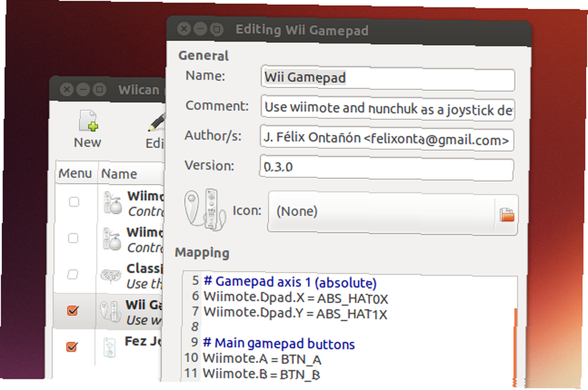This screenshot has height=390, width=588.
Task: Enable menu checkbox for Classic mapping
Action: pyautogui.click(x=72, y=274)
